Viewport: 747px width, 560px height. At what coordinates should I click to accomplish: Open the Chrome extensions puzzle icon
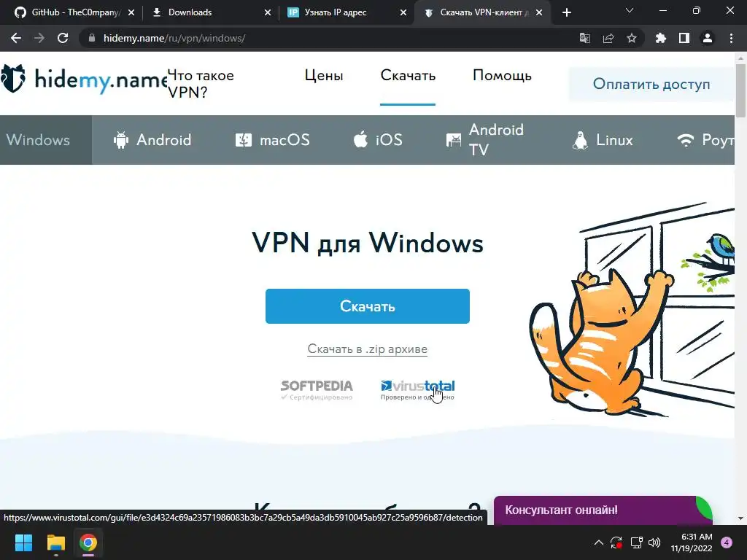click(x=660, y=38)
